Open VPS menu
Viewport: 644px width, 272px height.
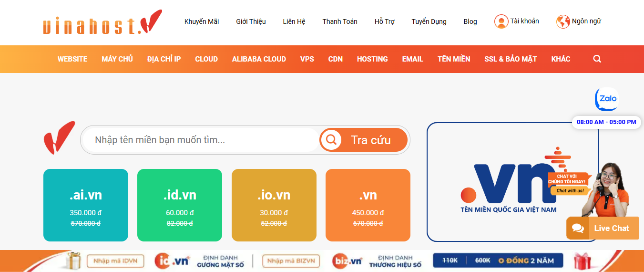point(307,59)
